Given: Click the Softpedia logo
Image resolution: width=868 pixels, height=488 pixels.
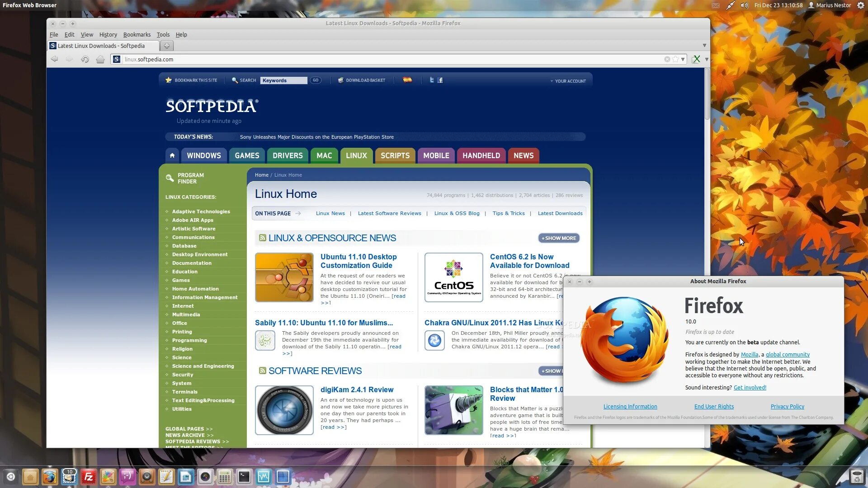Looking at the screenshot, I should click(x=212, y=106).
